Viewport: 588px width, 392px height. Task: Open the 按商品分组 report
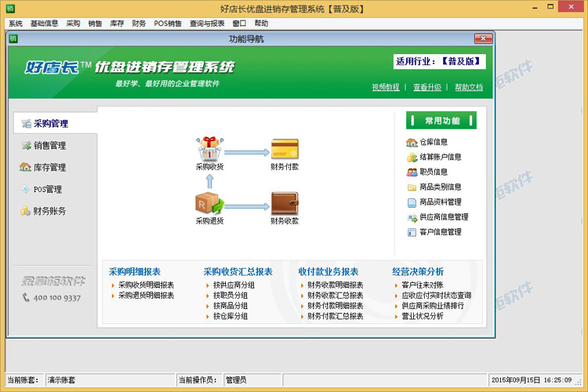(x=230, y=306)
